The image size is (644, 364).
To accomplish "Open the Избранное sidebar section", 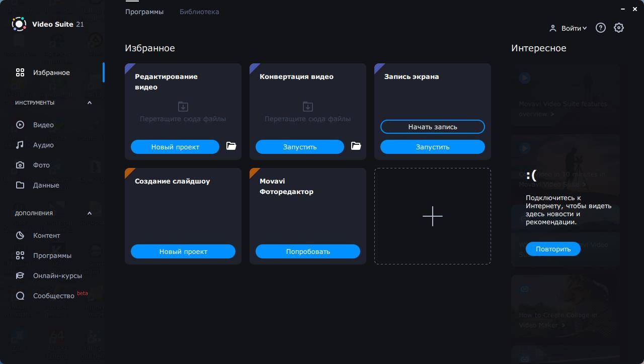I will 52,72.
